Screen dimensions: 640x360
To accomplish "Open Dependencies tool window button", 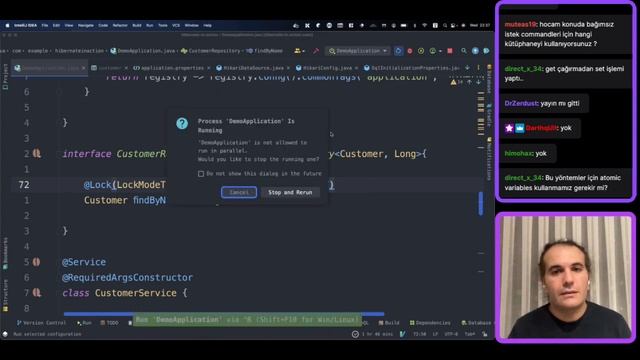I will pyautogui.click(x=429, y=323).
